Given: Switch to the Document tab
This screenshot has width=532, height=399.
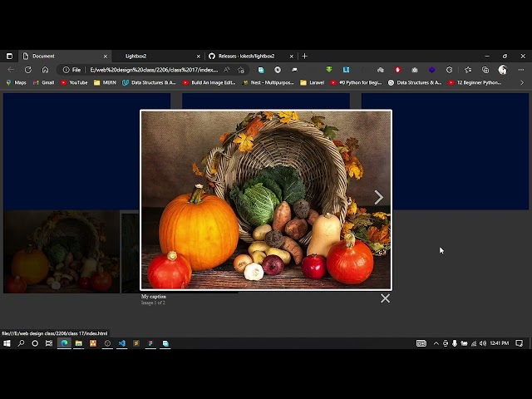Looking at the screenshot, I should tap(65, 56).
